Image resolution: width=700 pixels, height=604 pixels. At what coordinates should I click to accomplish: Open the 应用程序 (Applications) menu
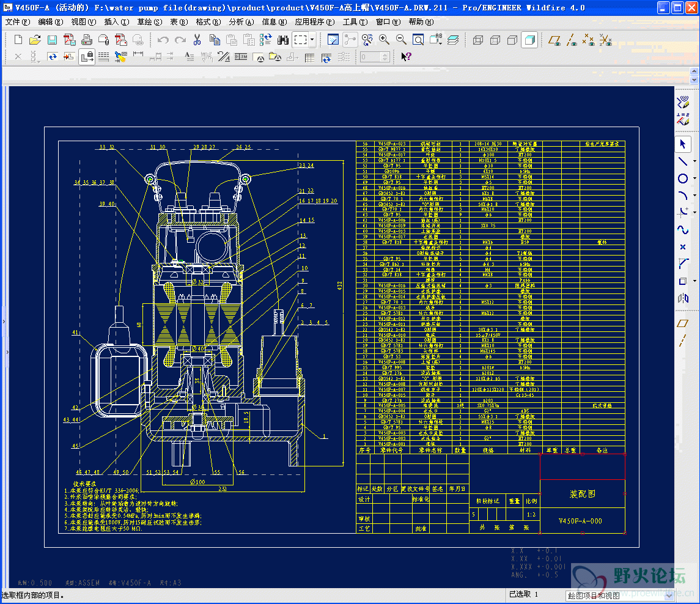point(315,22)
